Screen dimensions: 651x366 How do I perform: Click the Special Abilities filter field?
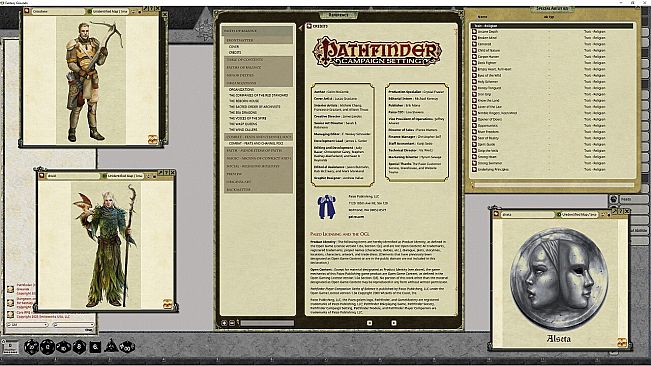(x=553, y=185)
